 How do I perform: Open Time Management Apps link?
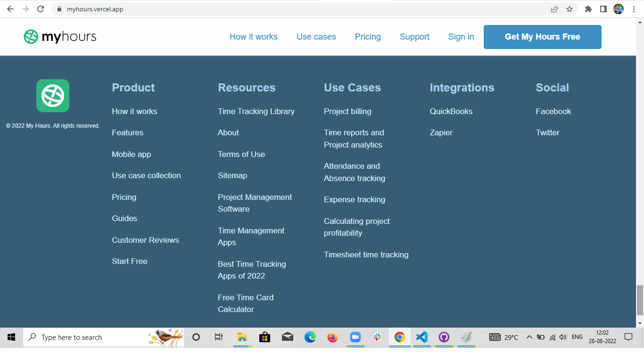(251, 237)
